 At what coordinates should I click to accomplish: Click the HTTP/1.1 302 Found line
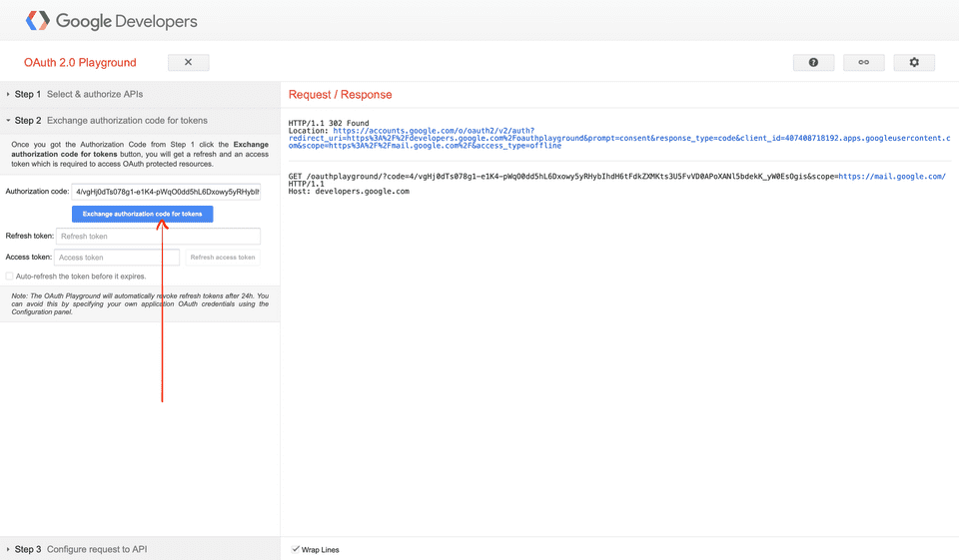click(329, 123)
